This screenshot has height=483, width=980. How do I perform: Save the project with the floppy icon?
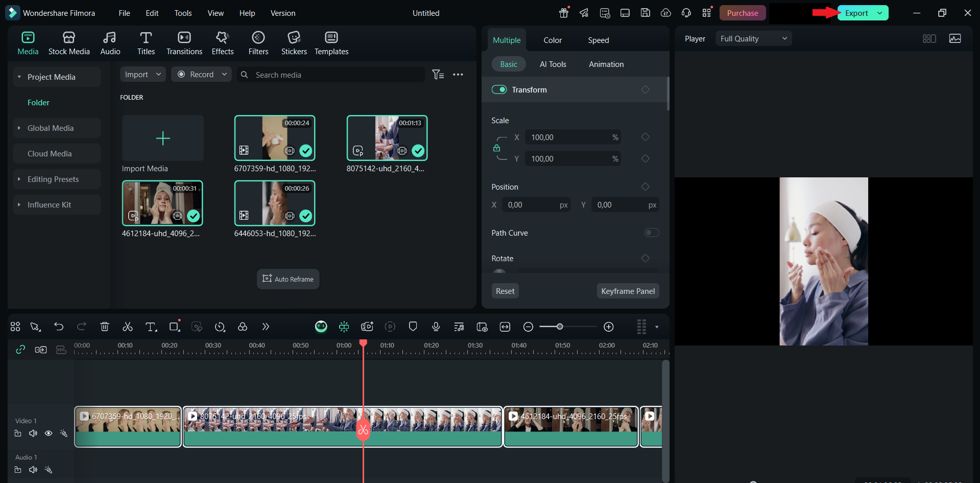pyautogui.click(x=646, y=13)
